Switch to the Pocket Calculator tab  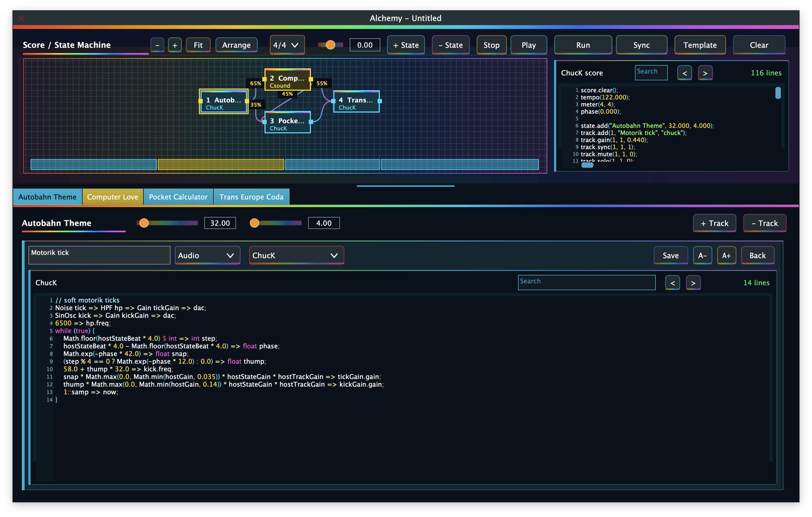pyautogui.click(x=178, y=197)
